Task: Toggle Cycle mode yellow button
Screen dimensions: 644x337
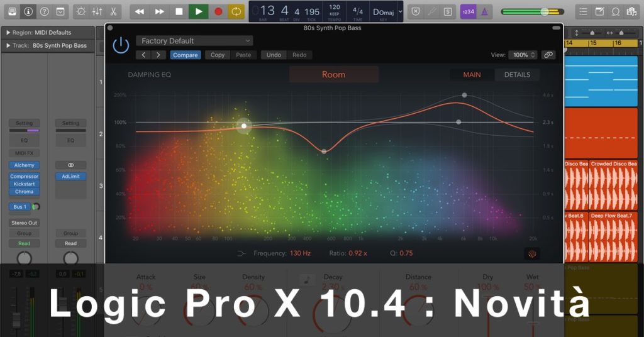Action: (x=236, y=11)
